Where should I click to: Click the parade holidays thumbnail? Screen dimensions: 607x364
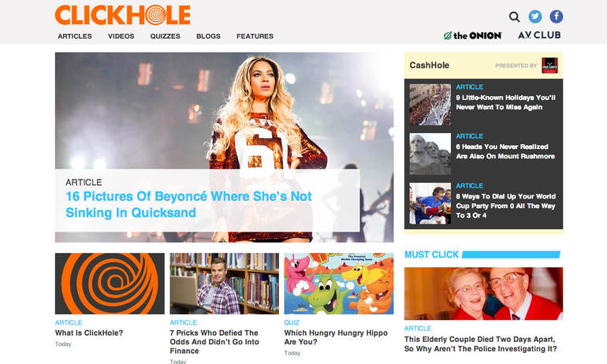click(x=430, y=105)
